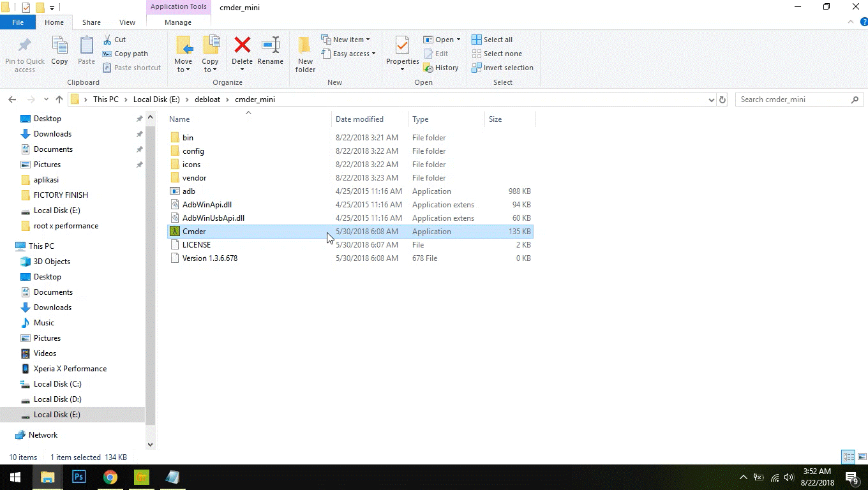Viewport: 868px width, 490px height.
Task: Open Local Disk (C:) in sidebar
Action: pos(57,384)
